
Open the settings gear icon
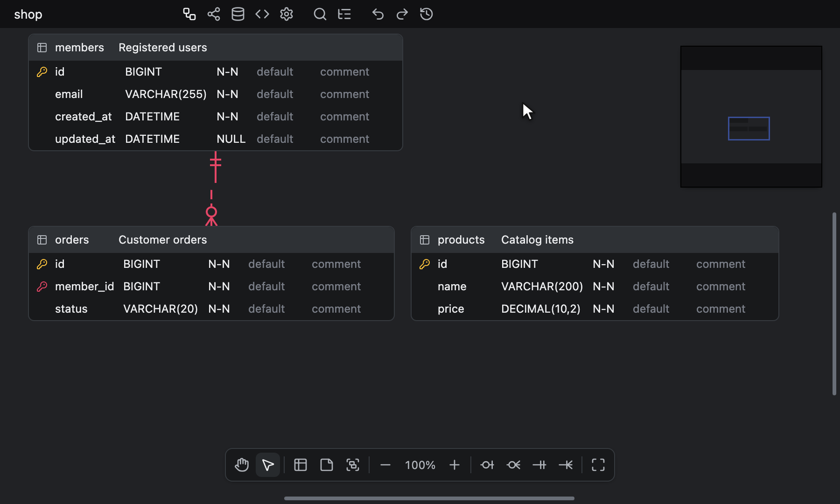287,14
